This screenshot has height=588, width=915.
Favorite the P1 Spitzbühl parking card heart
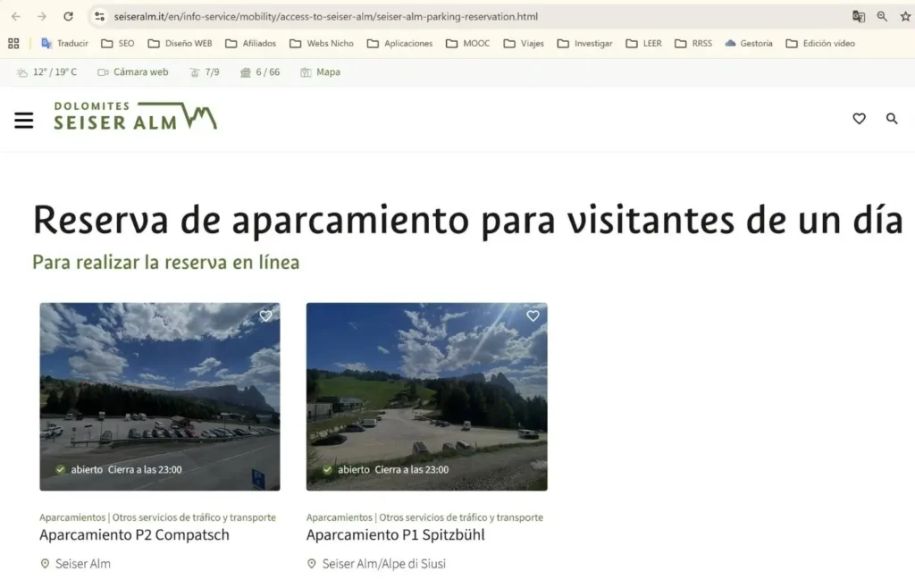coord(533,315)
